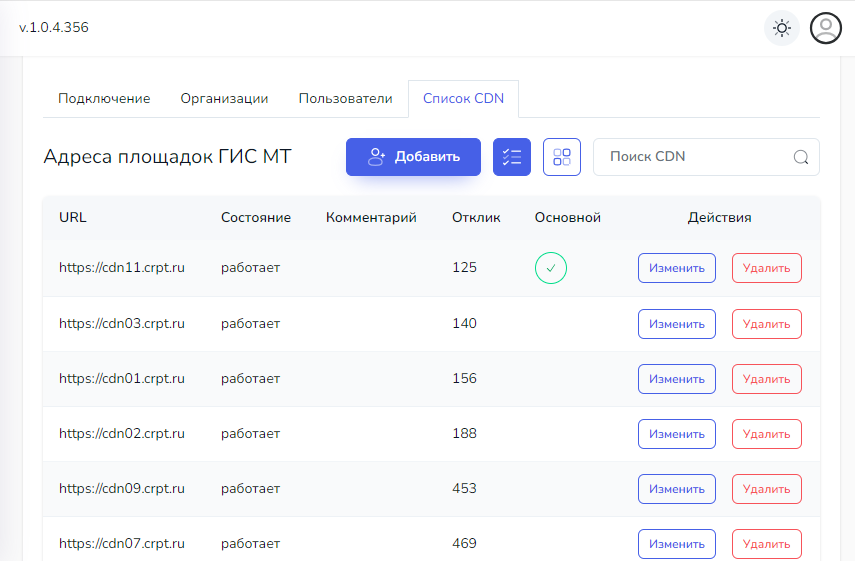Click Удалить for cdn07.crpt.ru
Image resolution: width=855 pixels, height=561 pixels.
767,544
